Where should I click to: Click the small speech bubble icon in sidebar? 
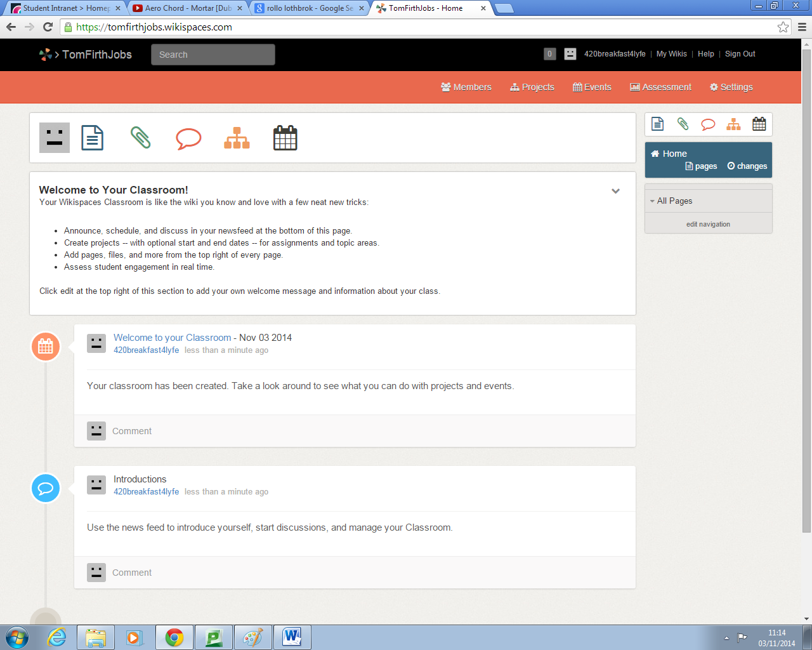[708, 124]
